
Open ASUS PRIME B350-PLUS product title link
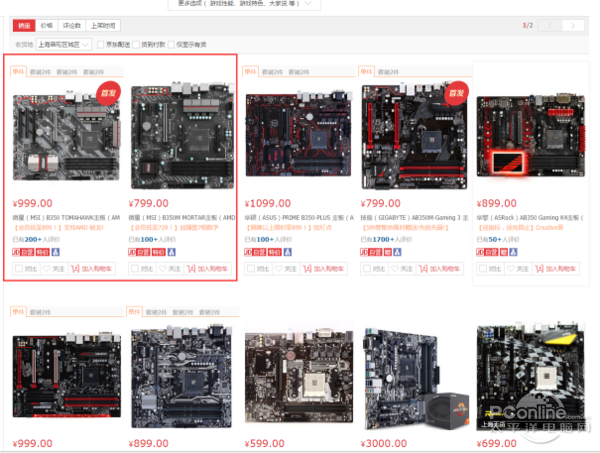(299, 218)
